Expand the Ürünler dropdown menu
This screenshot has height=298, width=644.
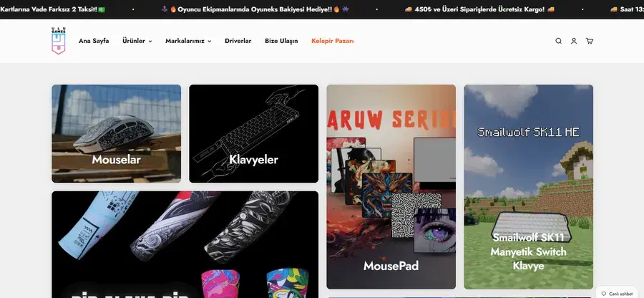pos(137,41)
